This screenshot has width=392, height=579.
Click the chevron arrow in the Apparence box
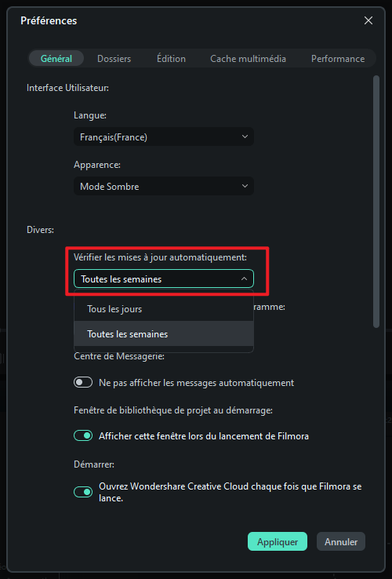point(245,186)
